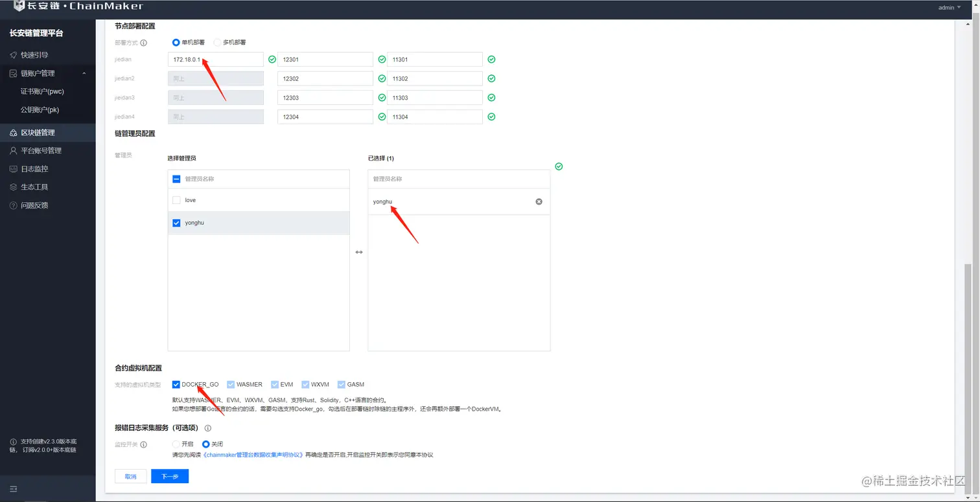Click the transfer arrows between admin lists
The width and height of the screenshot is (980, 502).
(x=359, y=252)
